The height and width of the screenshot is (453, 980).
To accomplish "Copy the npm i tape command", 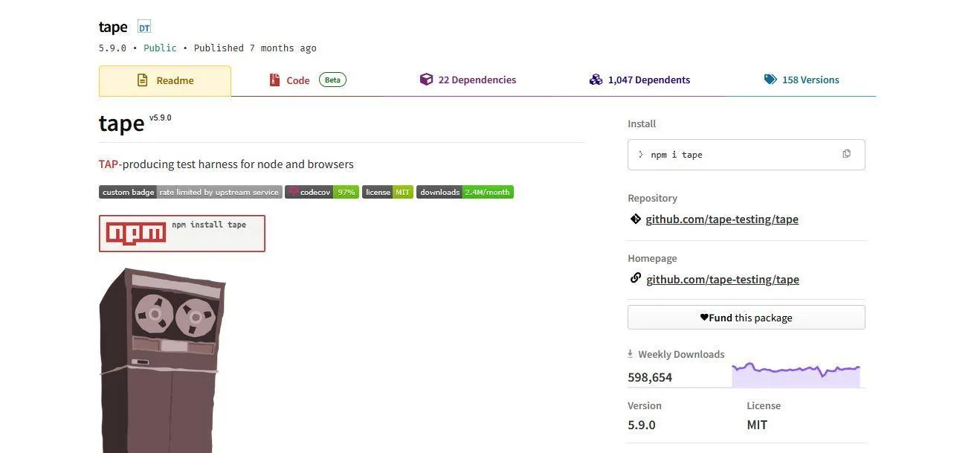I will 846,154.
